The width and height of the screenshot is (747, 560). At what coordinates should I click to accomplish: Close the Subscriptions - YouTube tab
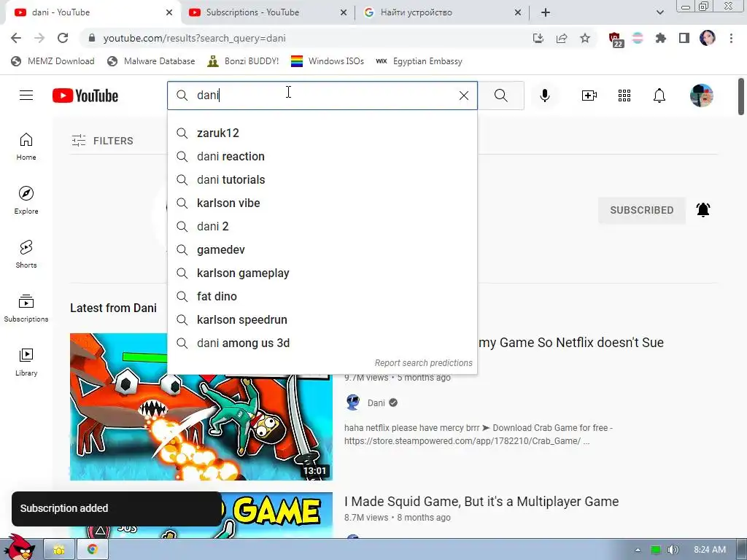(x=344, y=13)
